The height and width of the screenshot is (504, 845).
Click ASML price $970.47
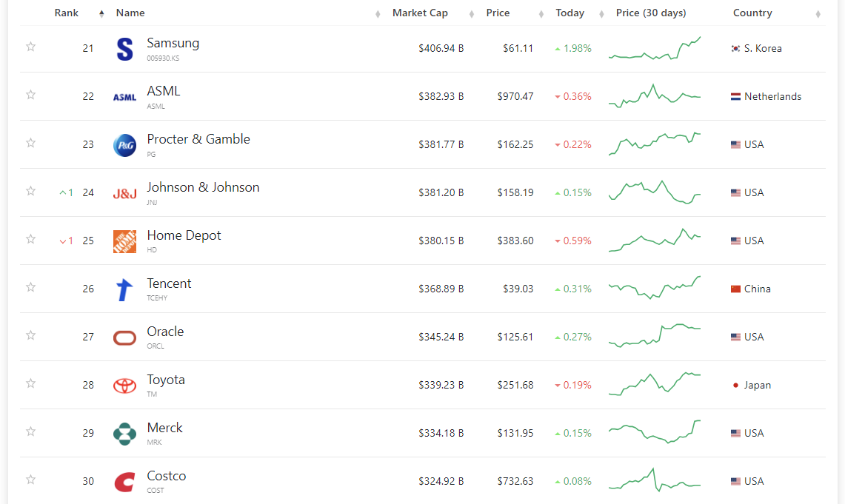point(515,96)
